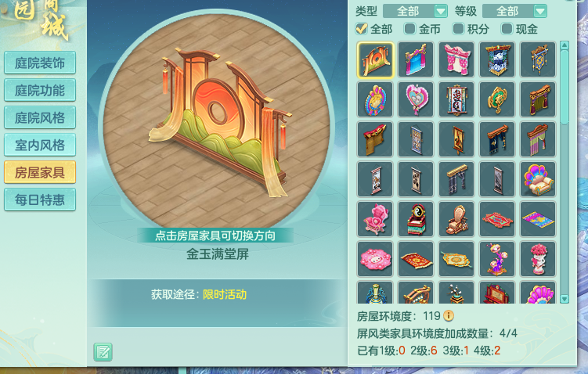Uncheck the 全部 currency filter checkbox
The width and height of the screenshot is (588, 374).
coord(362,28)
